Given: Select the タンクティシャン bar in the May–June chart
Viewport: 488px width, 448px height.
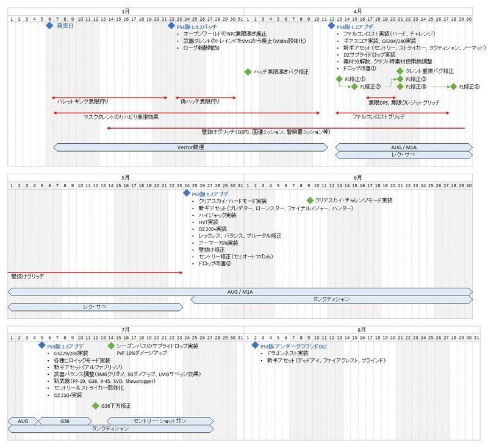Looking at the screenshot, I should pyautogui.click(x=331, y=299).
